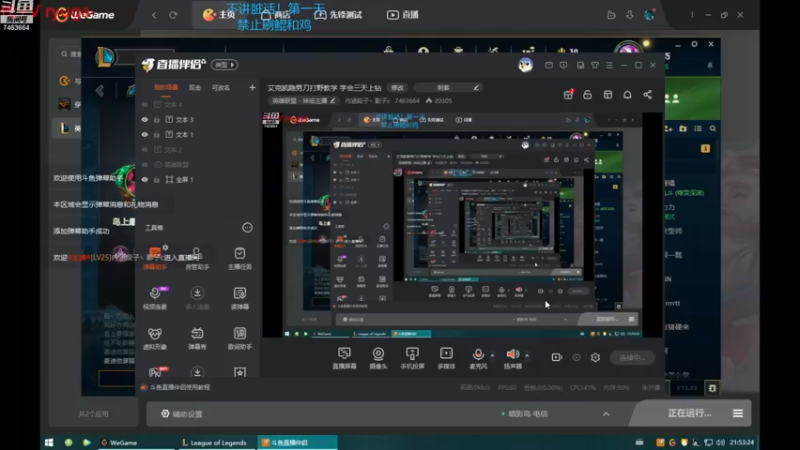Click the 正在运行 button in WeGame

click(689, 413)
